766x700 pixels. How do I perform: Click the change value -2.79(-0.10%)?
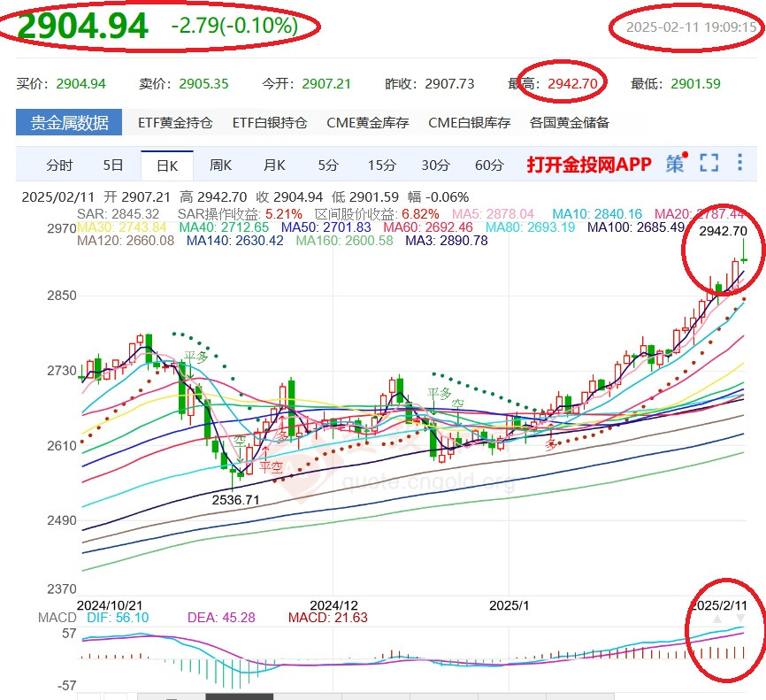[234, 26]
